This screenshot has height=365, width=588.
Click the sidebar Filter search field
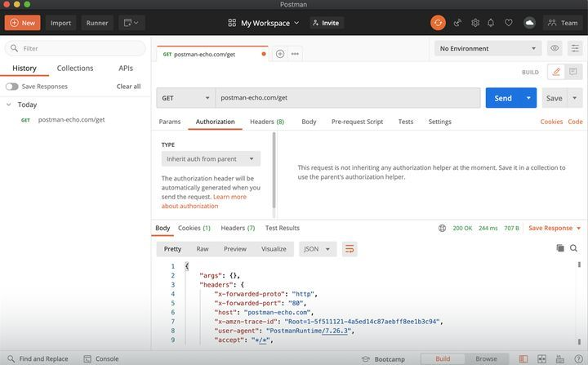(75, 48)
